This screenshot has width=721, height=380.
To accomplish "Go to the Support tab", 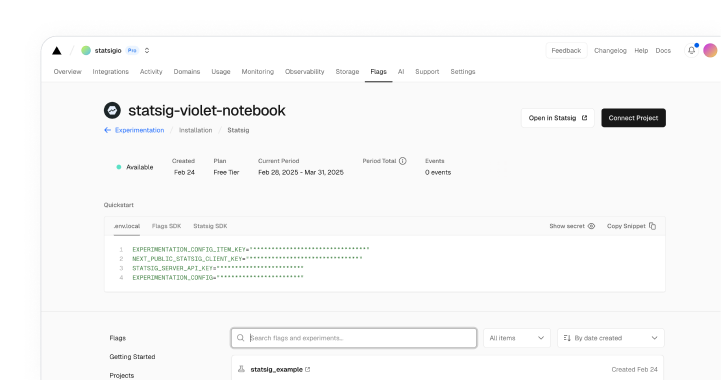I will coord(427,72).
